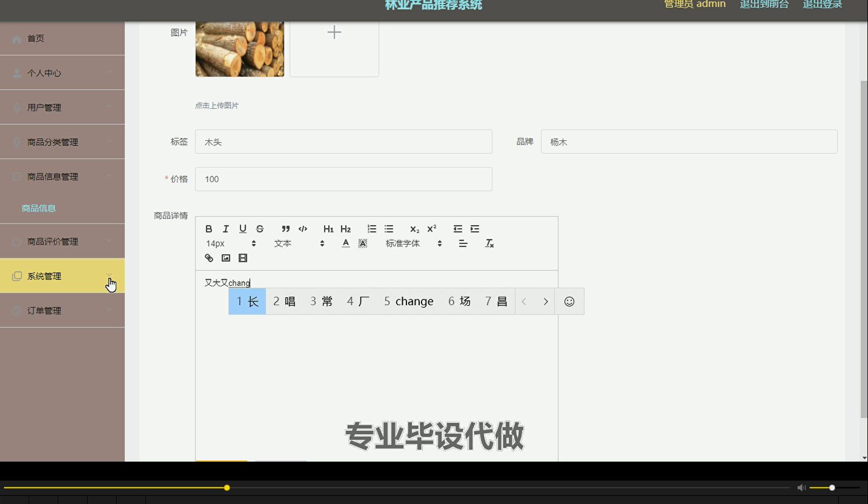
Task: Insert a video into the editor
Action: click(x=243, y=258)
